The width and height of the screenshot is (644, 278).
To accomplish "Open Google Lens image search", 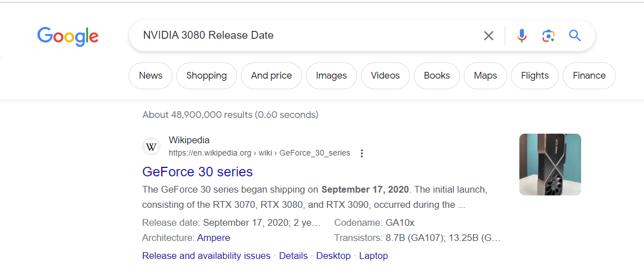I will [548, 36].
